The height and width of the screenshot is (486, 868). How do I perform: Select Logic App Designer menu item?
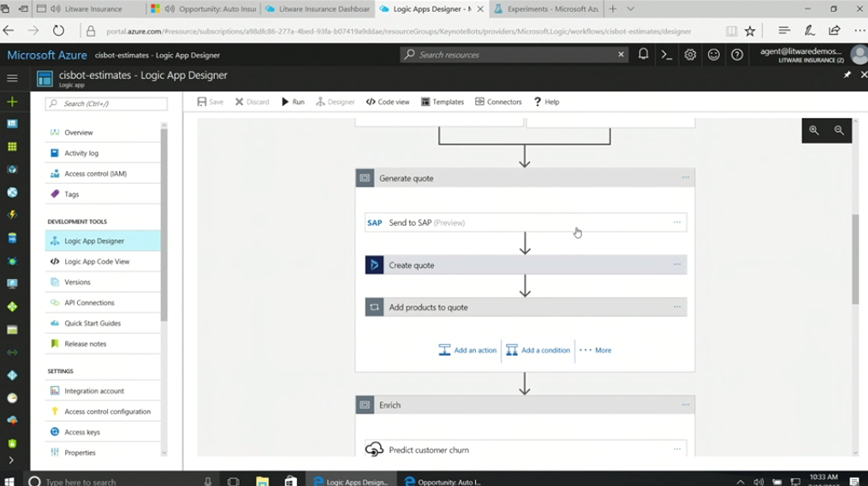(103, 240)
